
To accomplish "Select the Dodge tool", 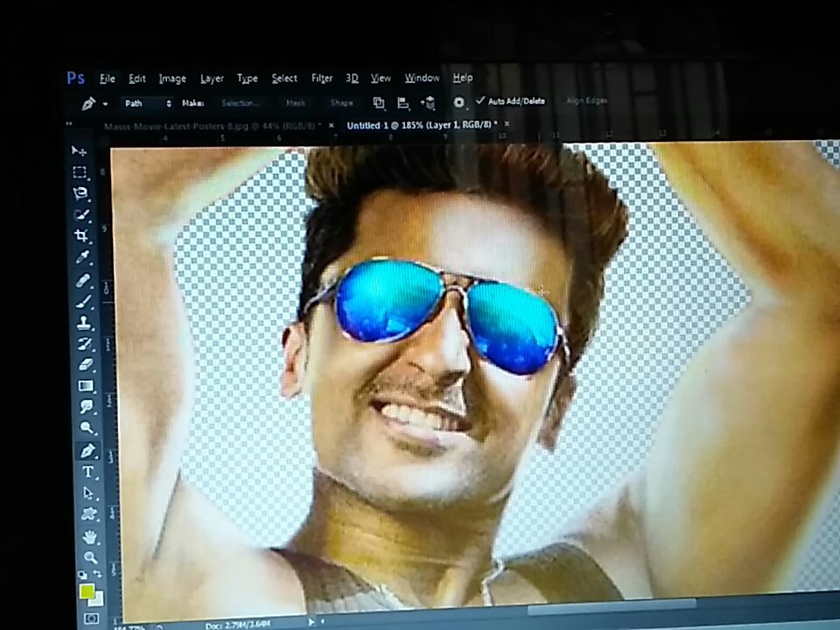I will coord(87,428).
